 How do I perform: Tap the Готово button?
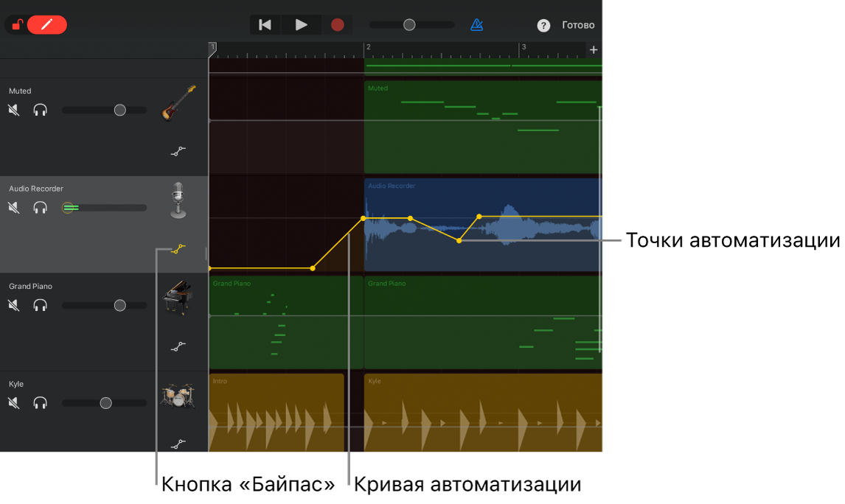click(x=578, y=25)
